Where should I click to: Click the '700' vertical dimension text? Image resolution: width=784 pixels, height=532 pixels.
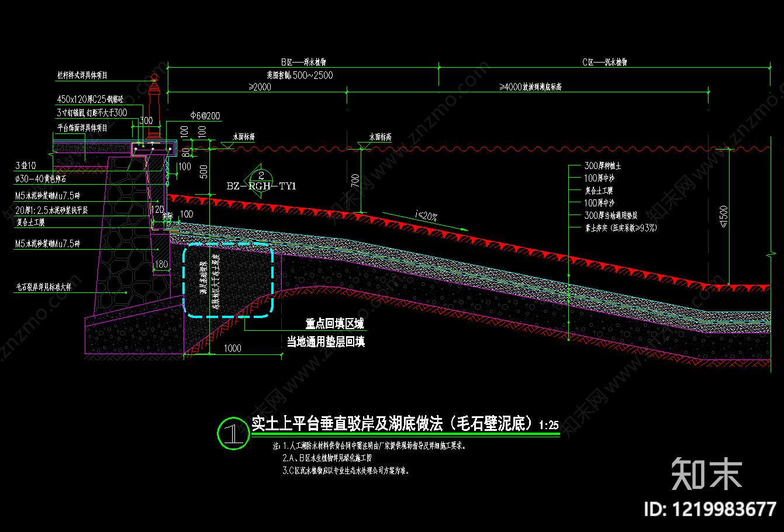(x=355, y=180)
